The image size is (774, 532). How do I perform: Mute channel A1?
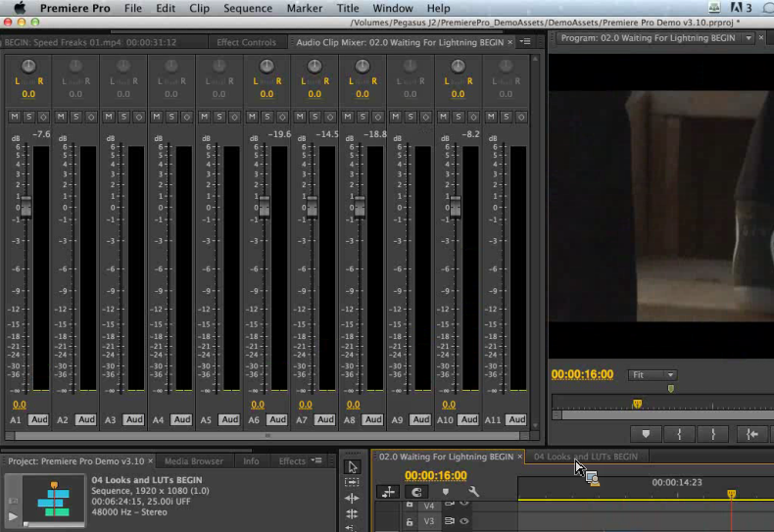(x=15, y=117)
